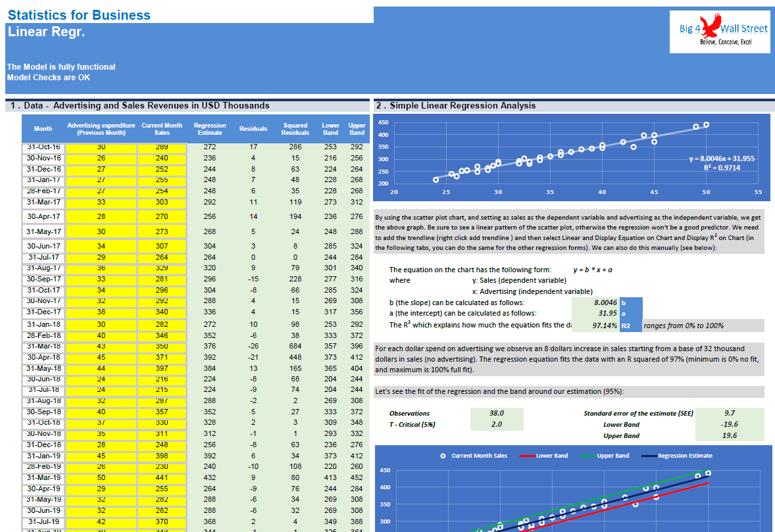
Task: Click the slope value 8.0046 cell
Action: click(595, 302)
